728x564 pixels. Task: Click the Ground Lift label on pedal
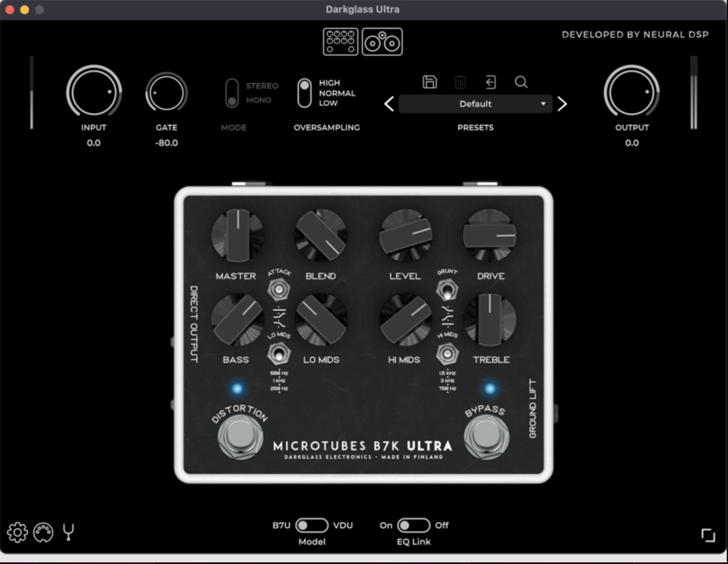(533, 409)
